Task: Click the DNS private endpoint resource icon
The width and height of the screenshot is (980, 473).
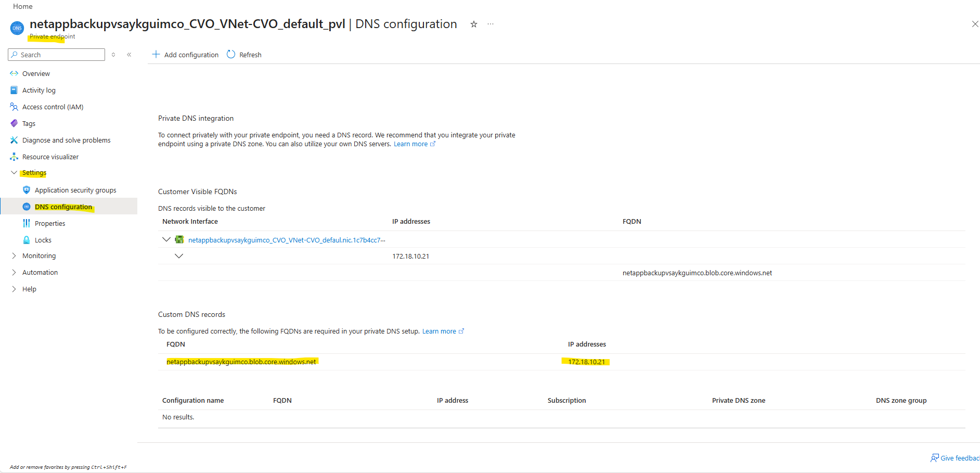Action: (x=17, y=28)
